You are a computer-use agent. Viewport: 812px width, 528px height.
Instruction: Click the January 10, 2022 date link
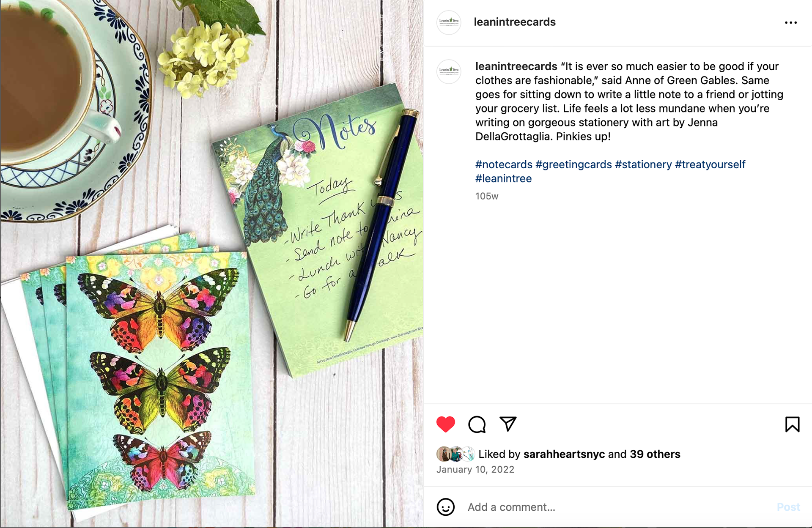coord(475,470)
